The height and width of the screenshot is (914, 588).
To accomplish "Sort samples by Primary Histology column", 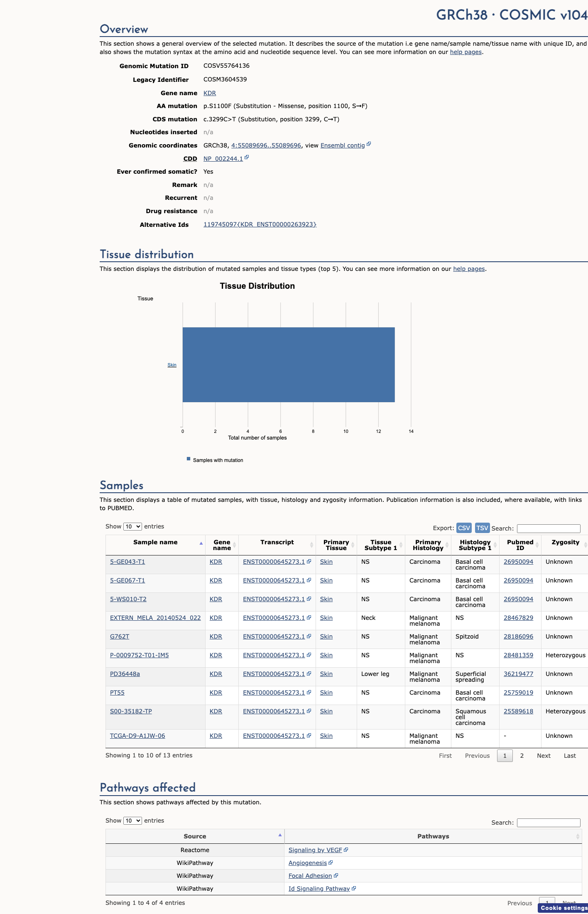I will click(x=428, y=545).
